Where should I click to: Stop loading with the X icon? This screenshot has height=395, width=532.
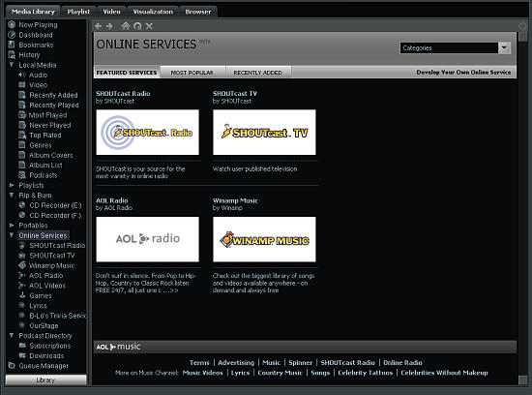point(149,26)
